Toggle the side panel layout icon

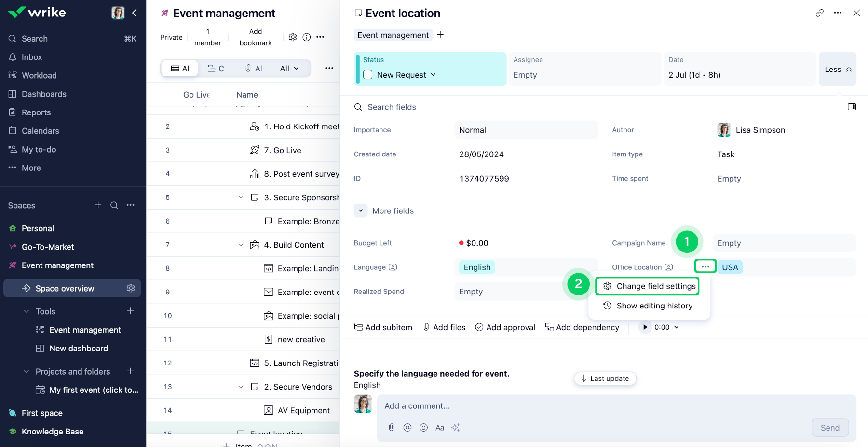(x=852, y=107)
